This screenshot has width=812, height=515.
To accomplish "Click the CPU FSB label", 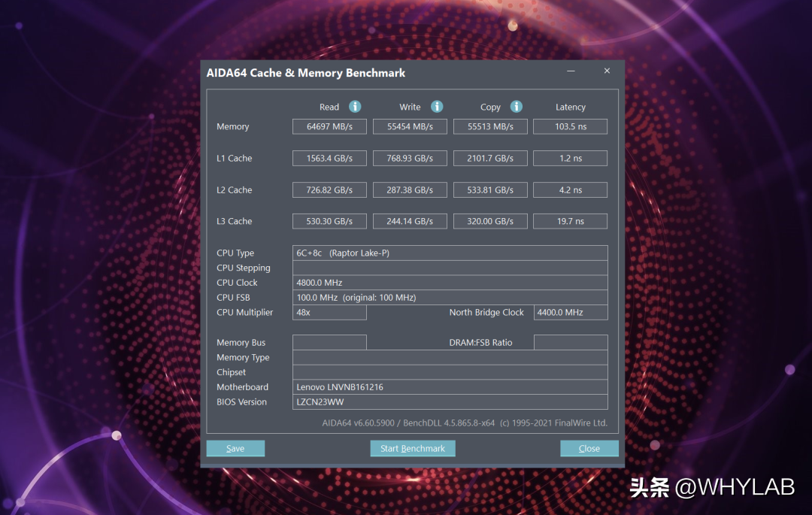I will click(x=233, y=298).
